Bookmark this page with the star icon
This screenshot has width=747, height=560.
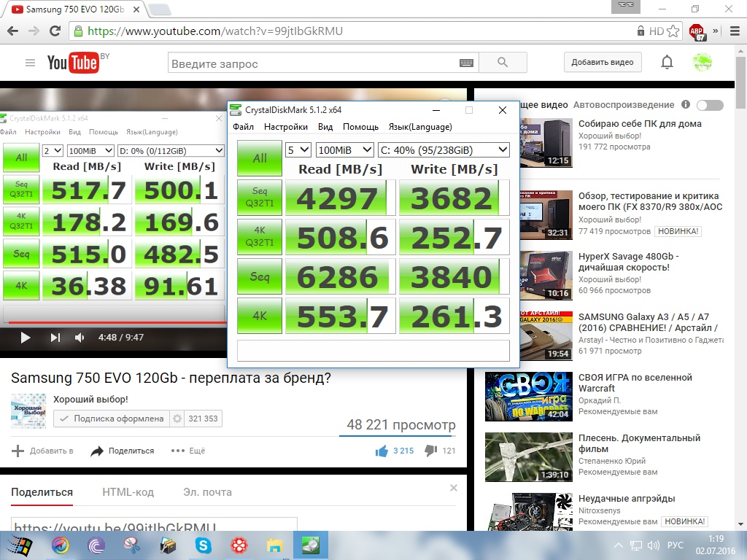[x=673, y=31]
